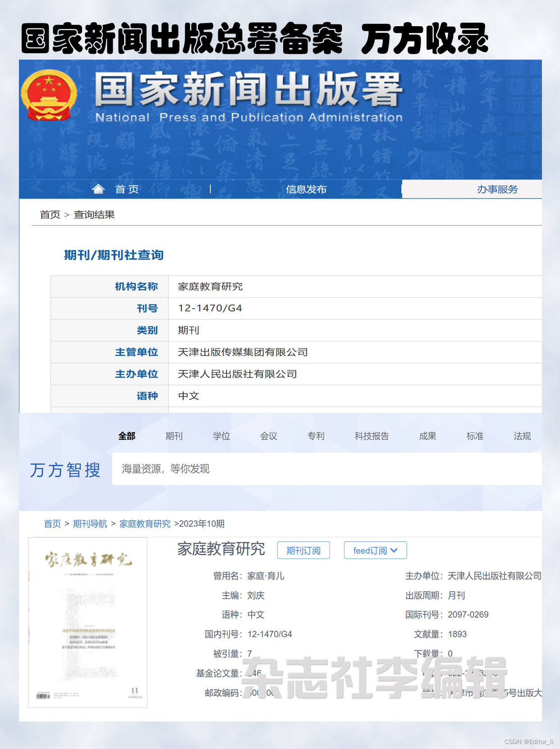Select the 全部 search category tab
The image size is (560, 749).
tap(127, 436)
